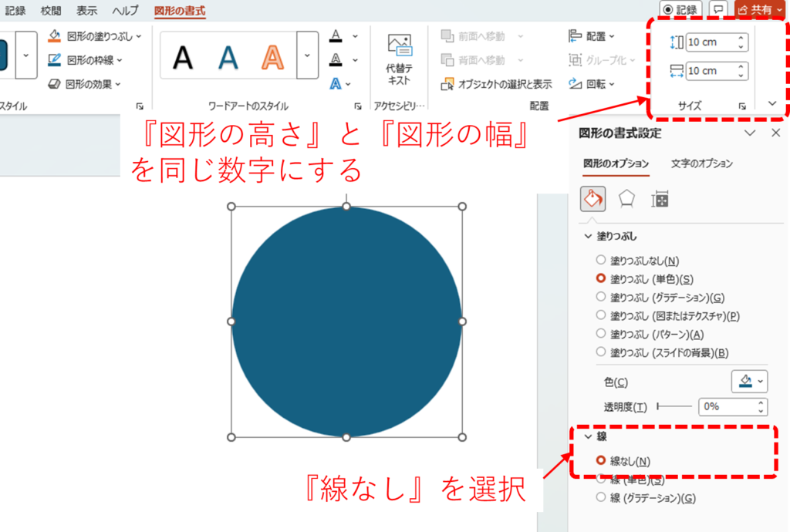Select the サイズとプロパティ icon in pane
The image size is (790, 532).
point(660,199)
